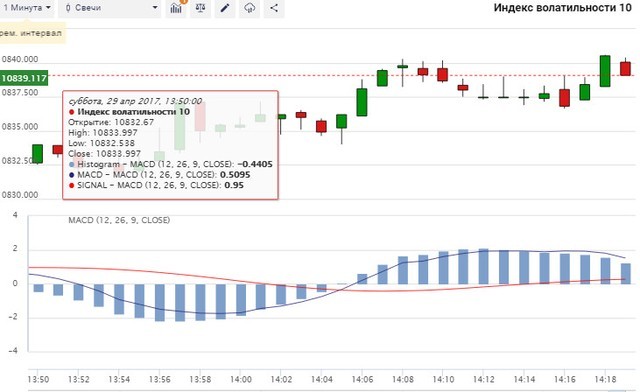
Task: Select the pencil drawing tool icon
Action: 225,8
